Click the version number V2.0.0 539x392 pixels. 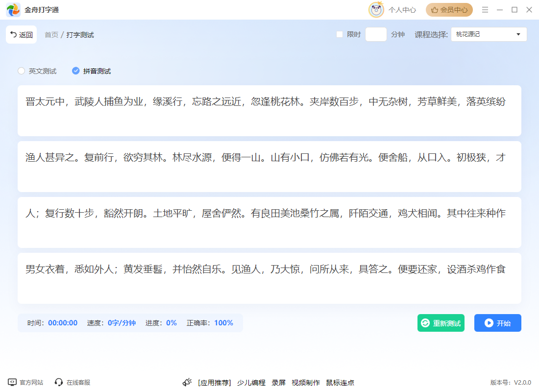(x=522, y=382)
